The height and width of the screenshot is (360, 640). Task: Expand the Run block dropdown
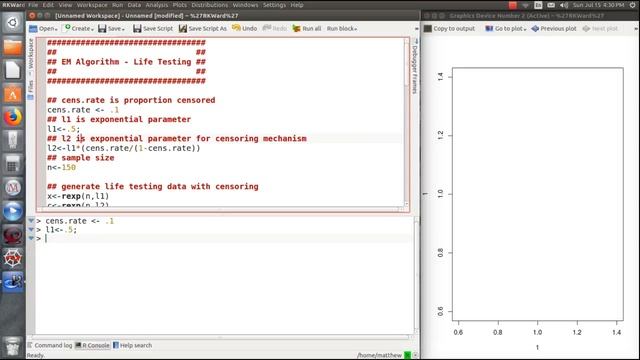[x=342, y=29]
